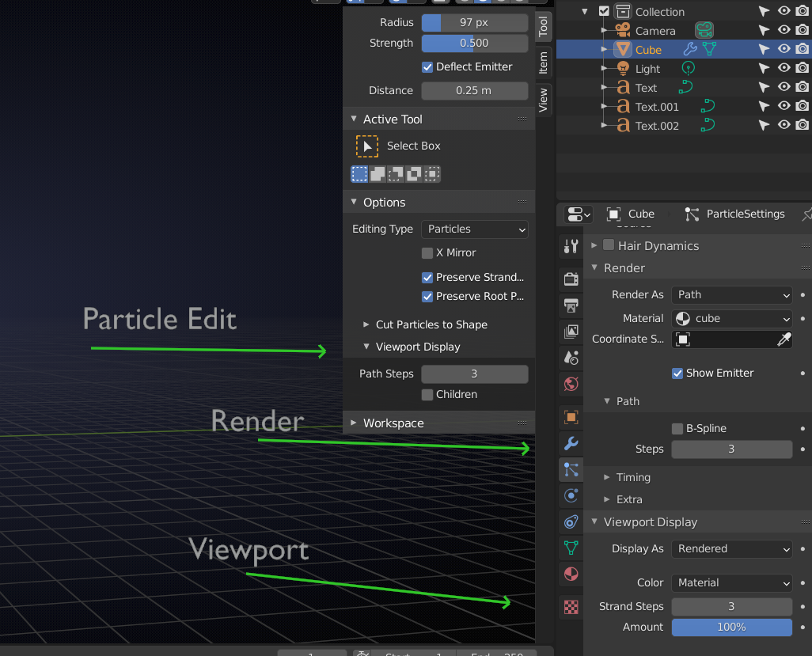Set selection mode to Subtract
The width and height of the screenshot is (812, 656).
pyautogui.click(x=396, y=174)
